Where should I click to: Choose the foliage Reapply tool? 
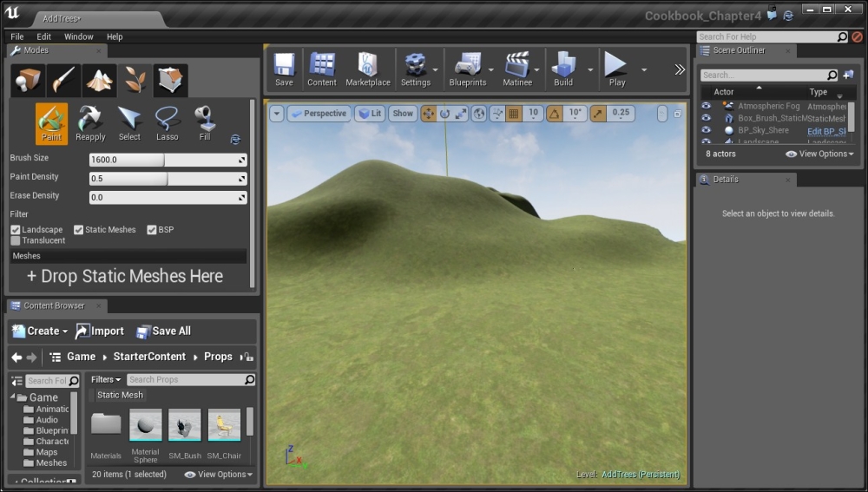tap(90, 124)
